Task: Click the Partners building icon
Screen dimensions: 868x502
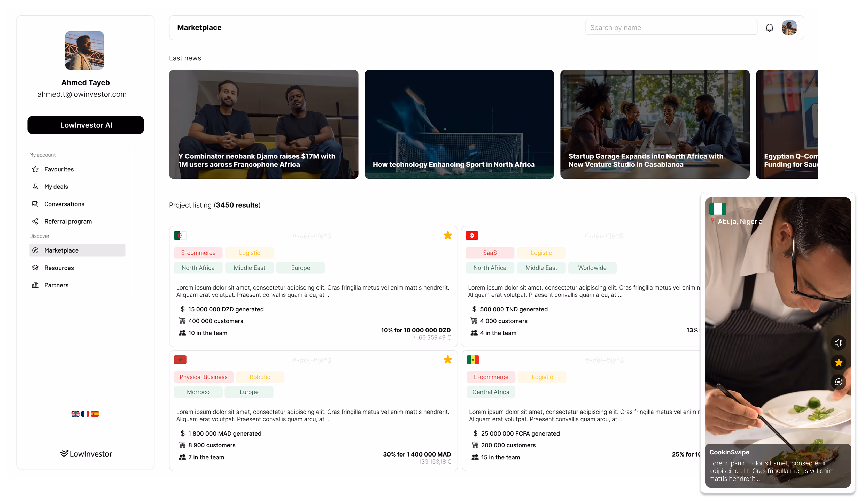Action: coord(35,285)
